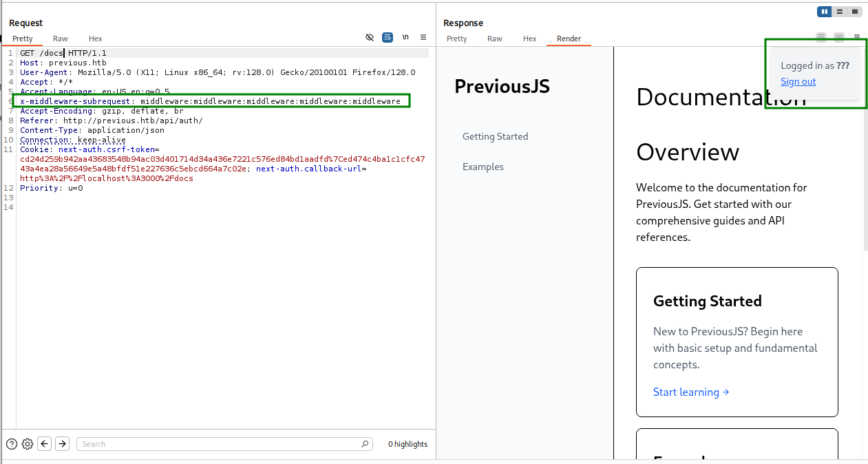Open the message editor settings gear
Screen dimensions: 868x464
(x=28, y=443)
